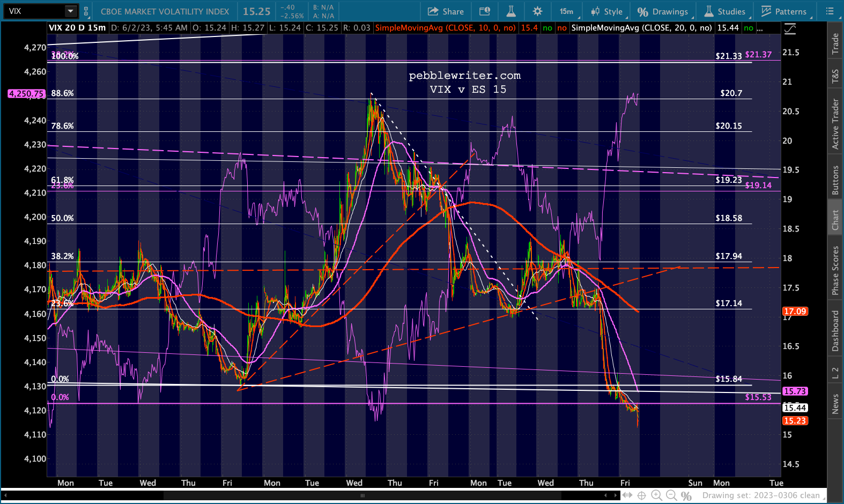Open the Share menu
Screen dimensions: 844x504
tap(446, 11)
